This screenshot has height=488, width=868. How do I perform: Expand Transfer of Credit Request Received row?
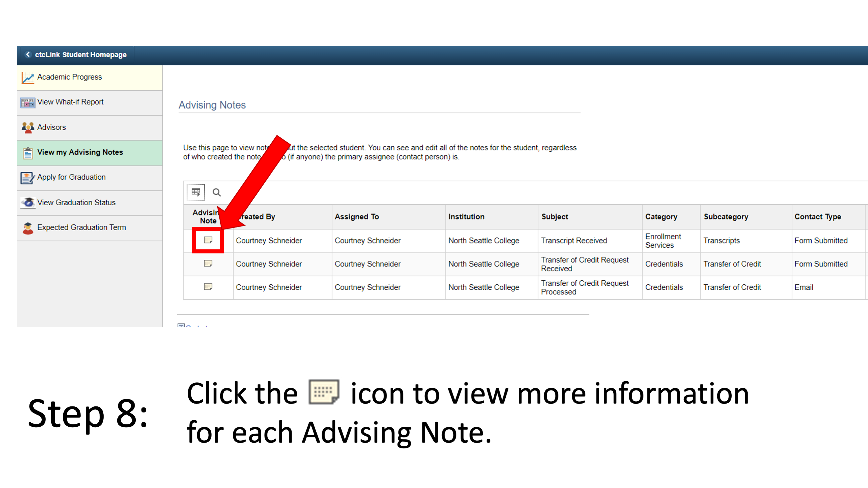tap(209, 264)
